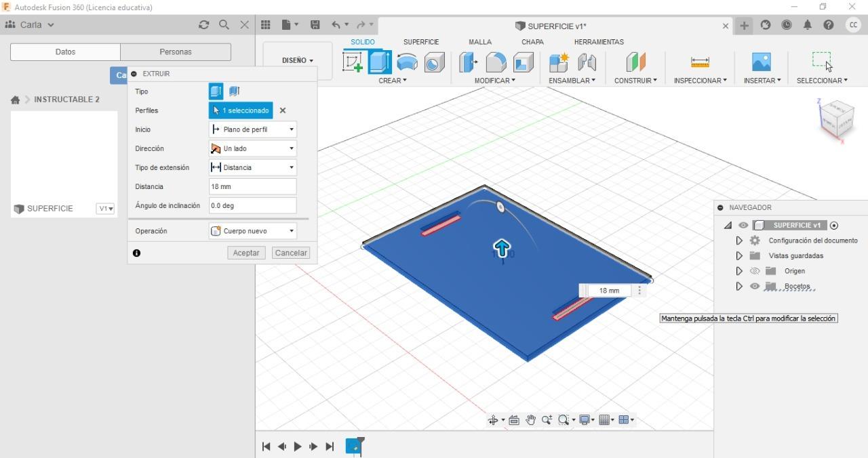Screen dimensions: 868x458
Task: Select the Offset Plane construct icon
Action: point(635,62)
